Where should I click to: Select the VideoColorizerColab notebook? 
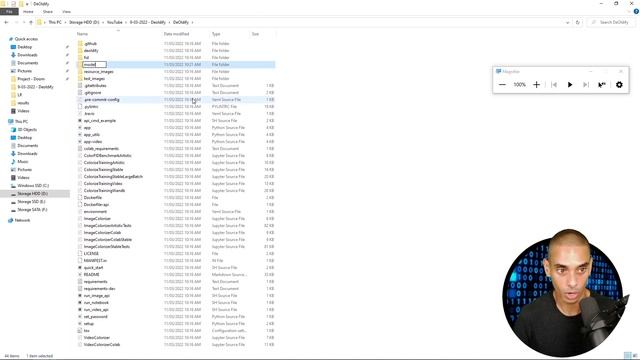pos(102,344)
